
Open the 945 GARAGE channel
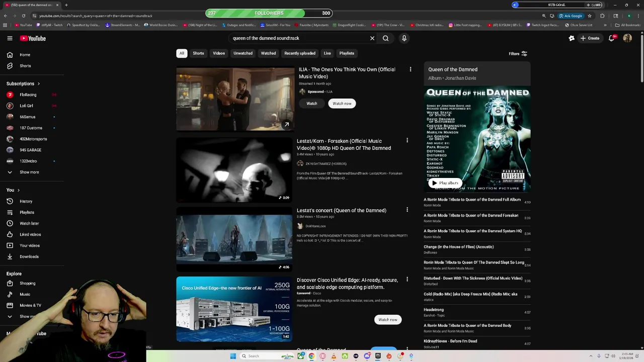coord(32,150)
